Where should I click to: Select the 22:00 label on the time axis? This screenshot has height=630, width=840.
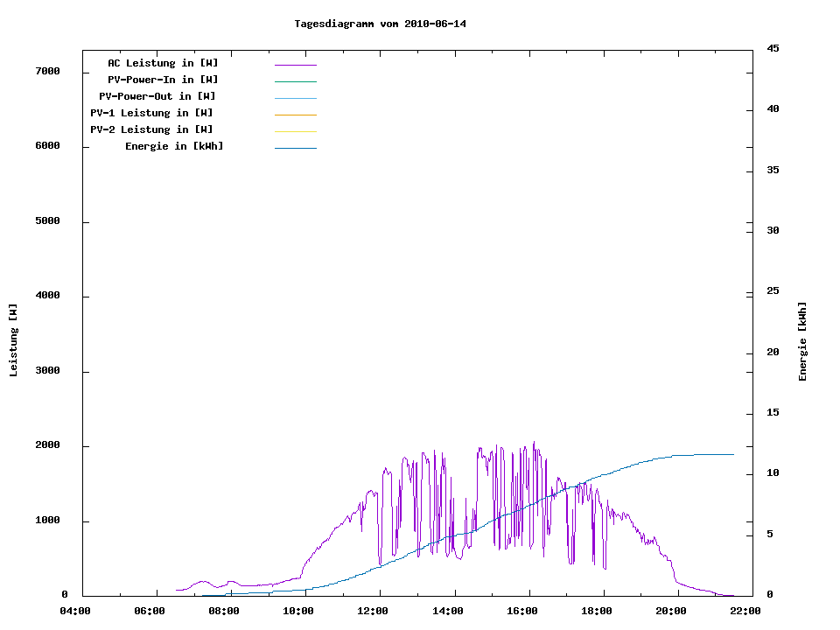(x=747, y=611)
